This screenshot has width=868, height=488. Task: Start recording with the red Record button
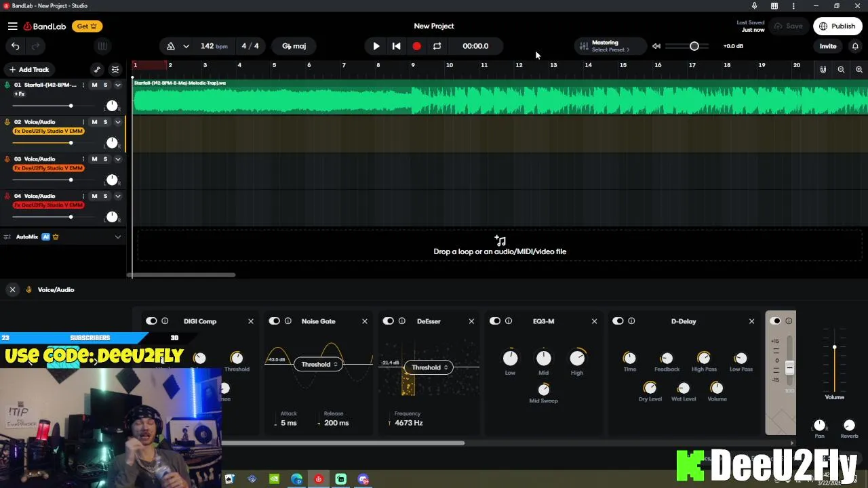tap(416, 46)
